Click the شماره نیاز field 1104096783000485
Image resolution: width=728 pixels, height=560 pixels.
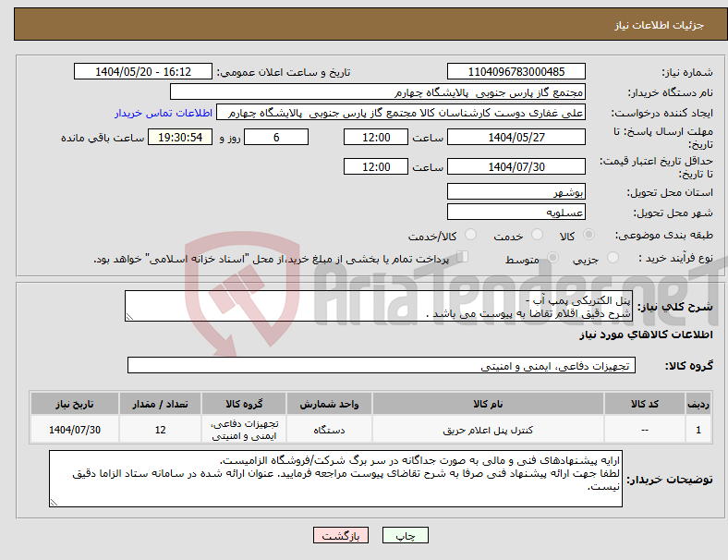516,71
